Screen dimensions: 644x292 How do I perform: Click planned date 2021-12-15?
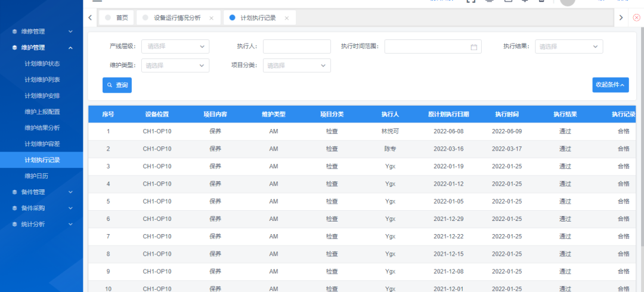pyautogui.click(x=448, y=254)
